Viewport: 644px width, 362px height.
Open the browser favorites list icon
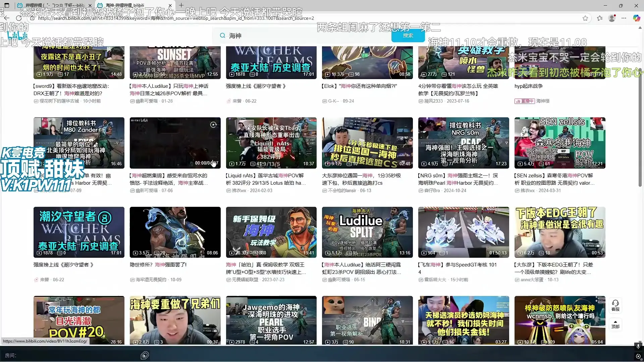[600, 18]
